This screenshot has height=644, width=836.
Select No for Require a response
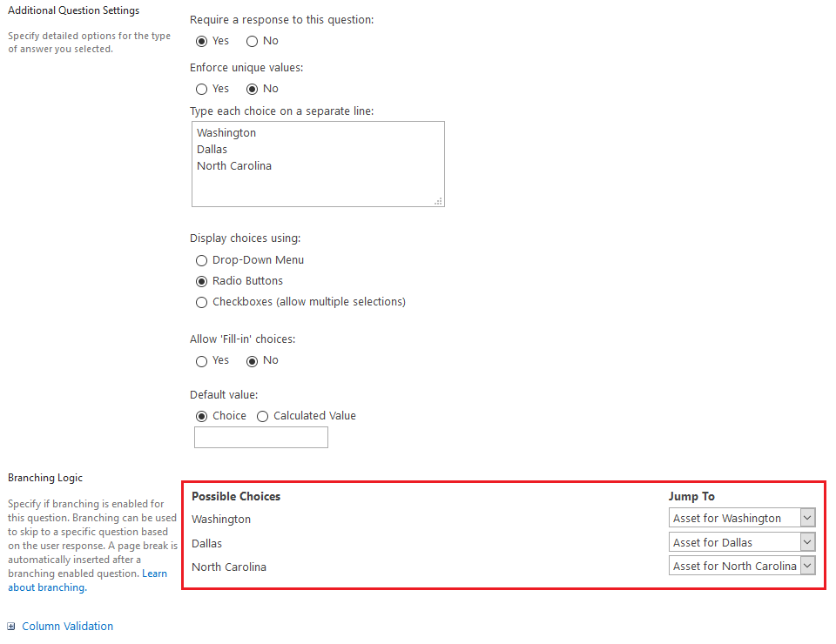point(253,42)
